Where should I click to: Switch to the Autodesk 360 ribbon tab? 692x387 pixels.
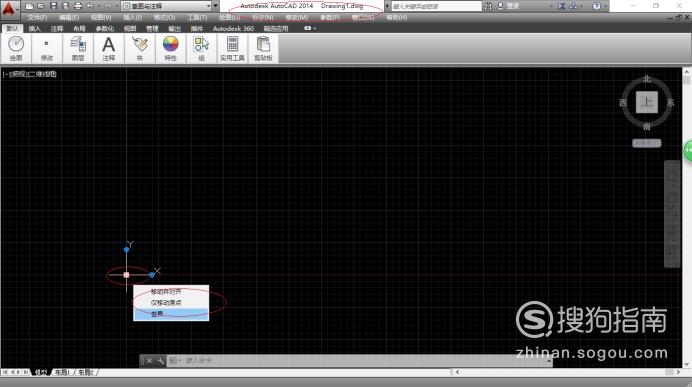233,28
